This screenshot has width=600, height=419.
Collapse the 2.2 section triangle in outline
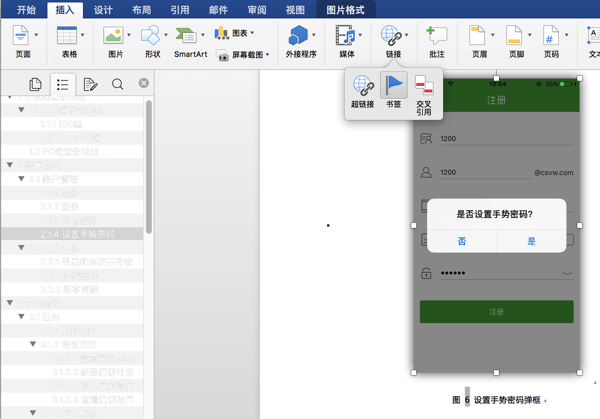(21, 248)
